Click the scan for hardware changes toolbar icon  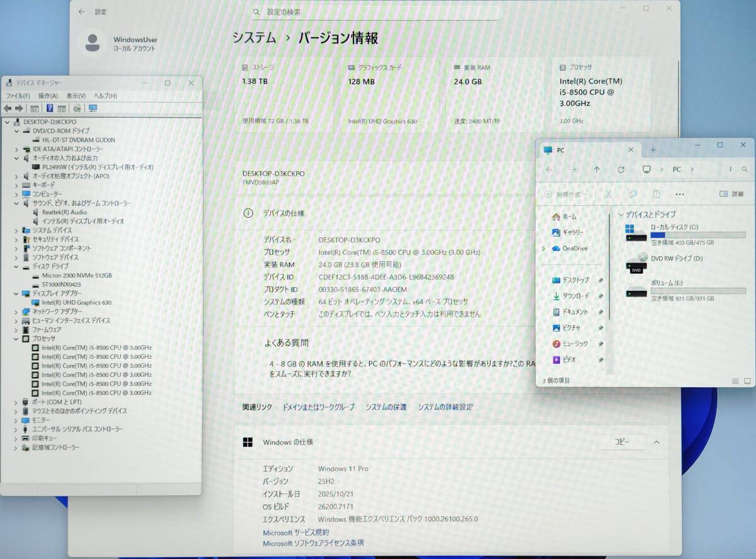coord(93,108)
